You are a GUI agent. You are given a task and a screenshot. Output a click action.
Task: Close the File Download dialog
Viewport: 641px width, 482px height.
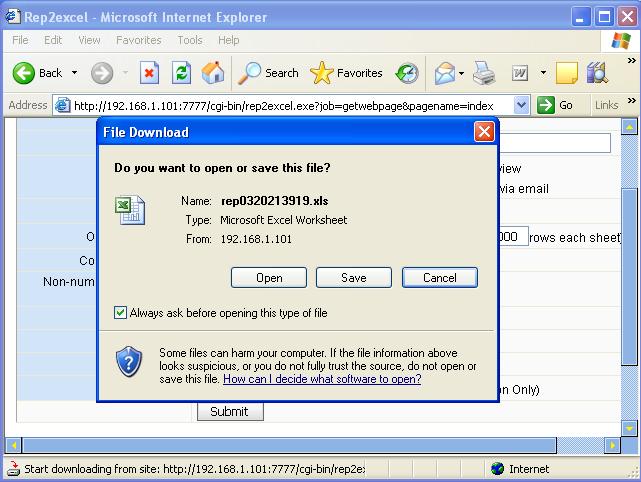click(484, 132)
